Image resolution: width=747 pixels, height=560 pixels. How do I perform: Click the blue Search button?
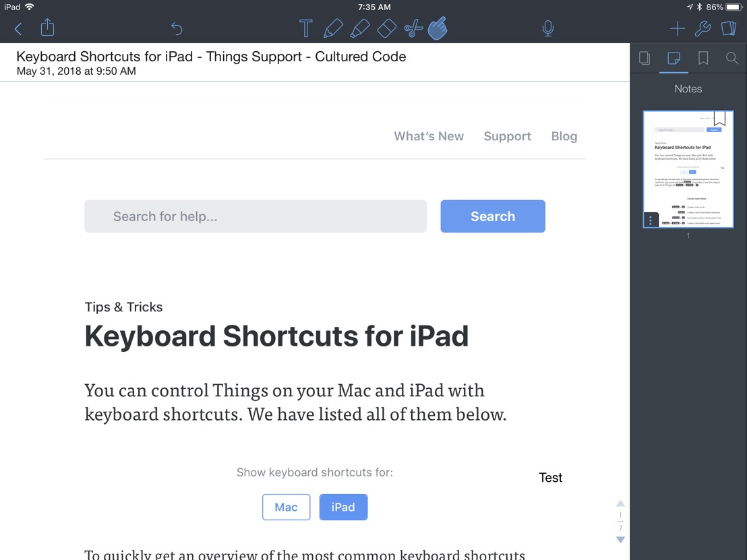[493, 216]
